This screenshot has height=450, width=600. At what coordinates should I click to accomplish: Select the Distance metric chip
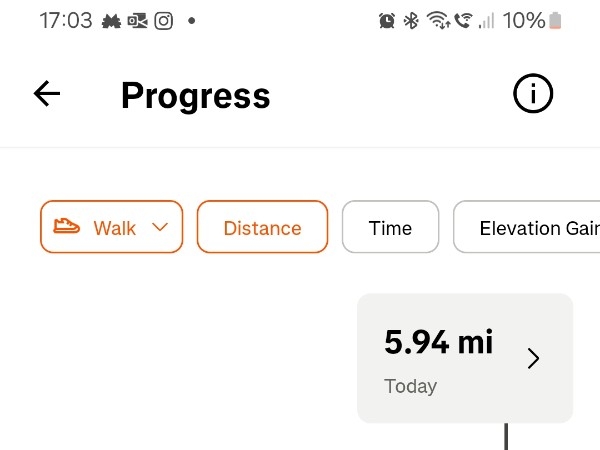262,227
